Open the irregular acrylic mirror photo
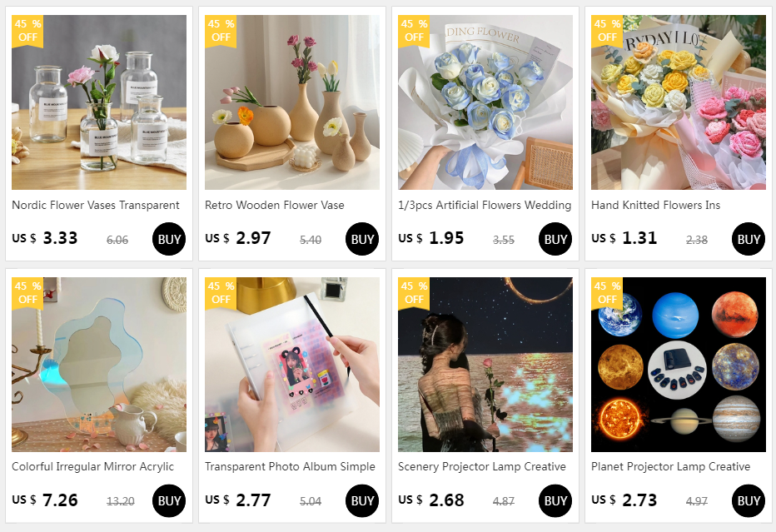Viewport: 776px width, 532px height. 99,364
